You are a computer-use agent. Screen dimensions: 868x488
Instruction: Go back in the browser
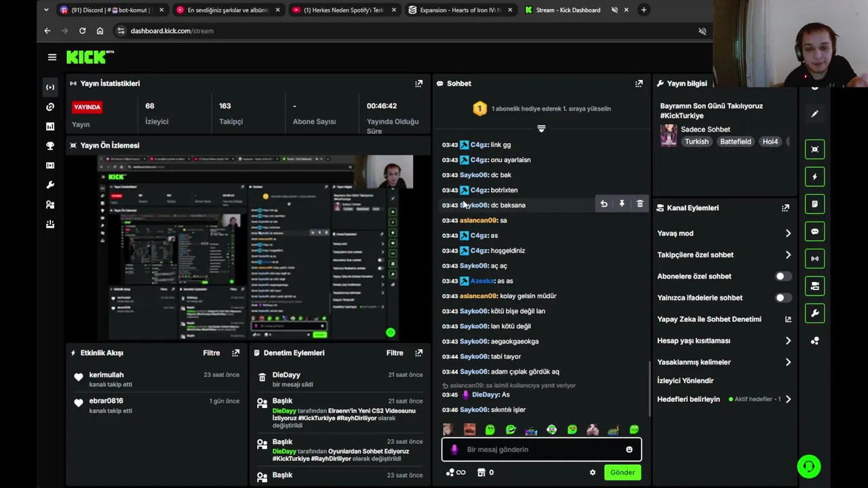coord(47,30)
